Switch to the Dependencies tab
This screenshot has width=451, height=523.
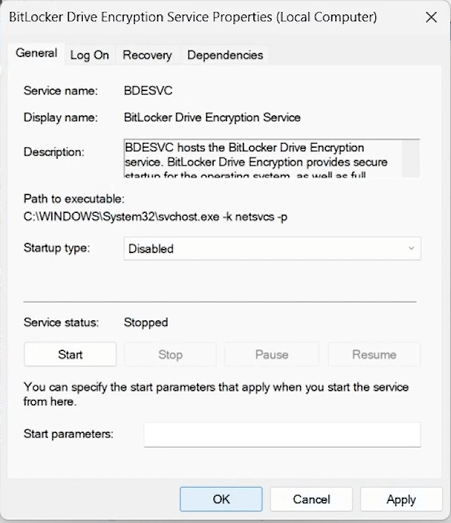[225, 55]
